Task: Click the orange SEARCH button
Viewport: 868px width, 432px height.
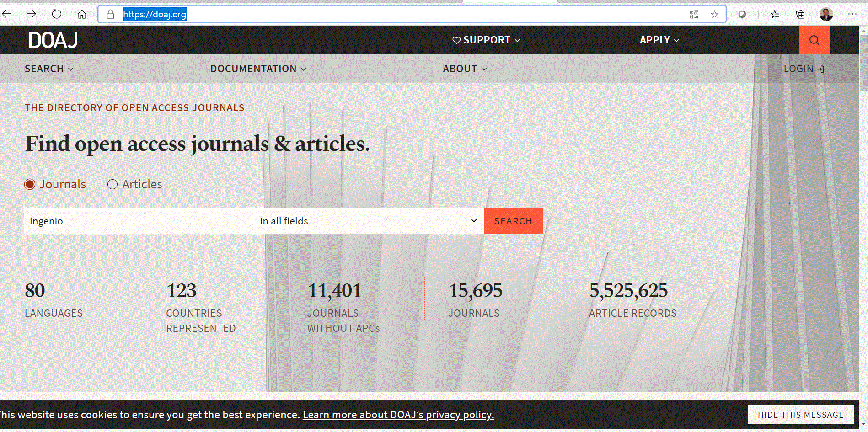Action: pos(513,221)
